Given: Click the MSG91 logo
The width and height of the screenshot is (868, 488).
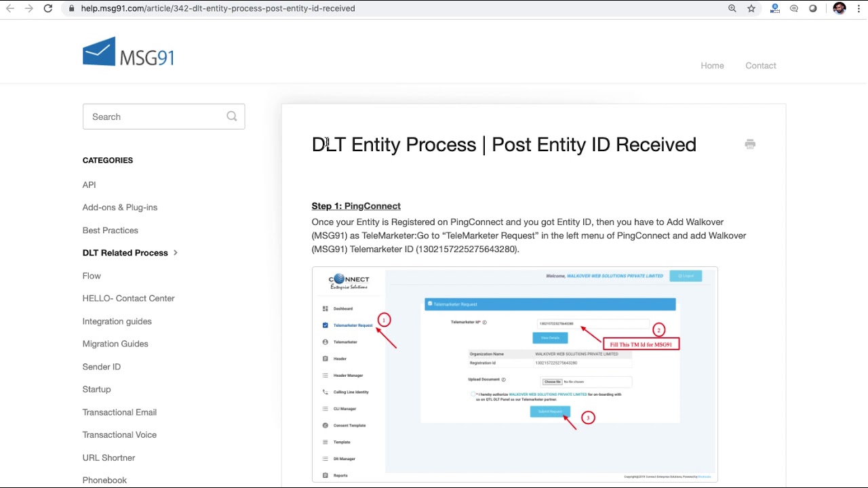Looking at the screenshot, I should point(128,52).
